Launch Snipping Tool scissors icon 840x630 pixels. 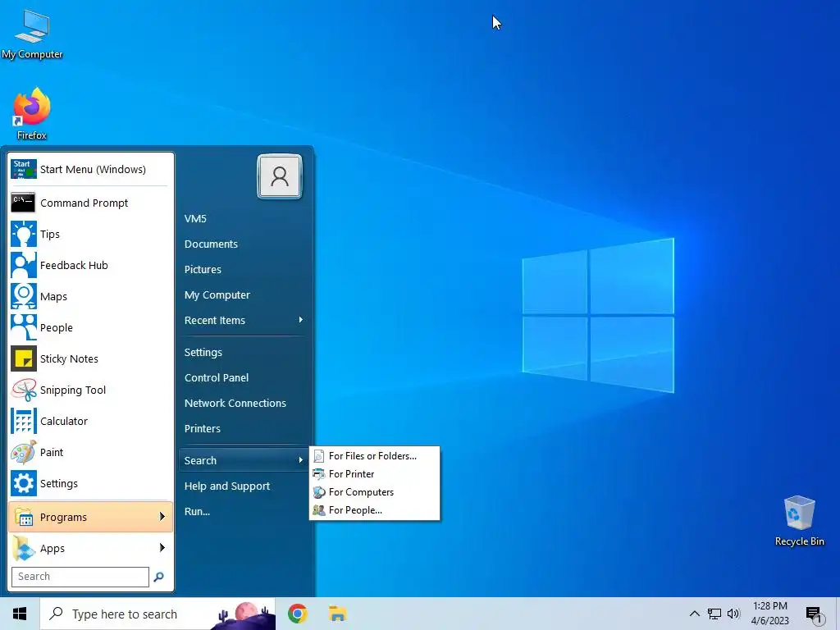pyautogui.click(x=24, y=390)
